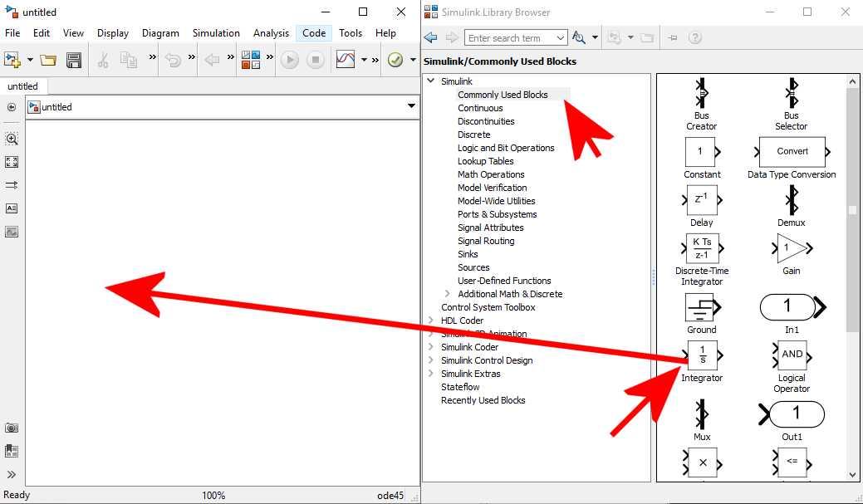Expand the Simulink Control Design node

(x=431, y=360)
